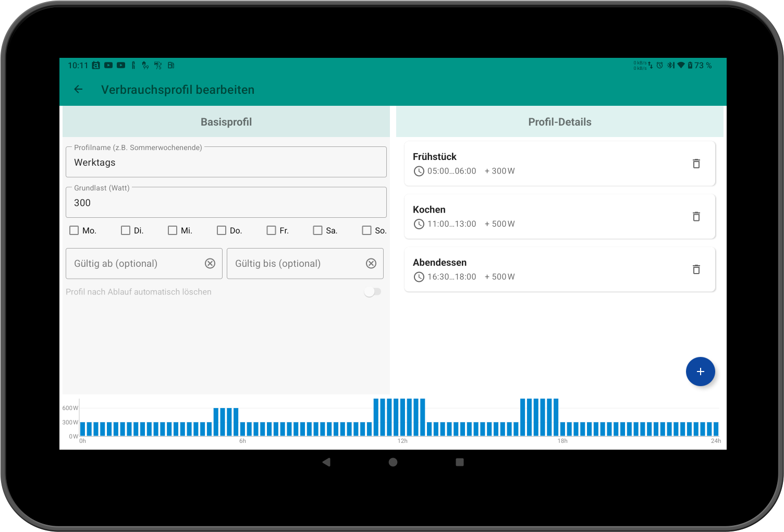Select the Fr. weekday checkbox
The width and height of the screenshot is (784, 532).
[x=271, y=230]
